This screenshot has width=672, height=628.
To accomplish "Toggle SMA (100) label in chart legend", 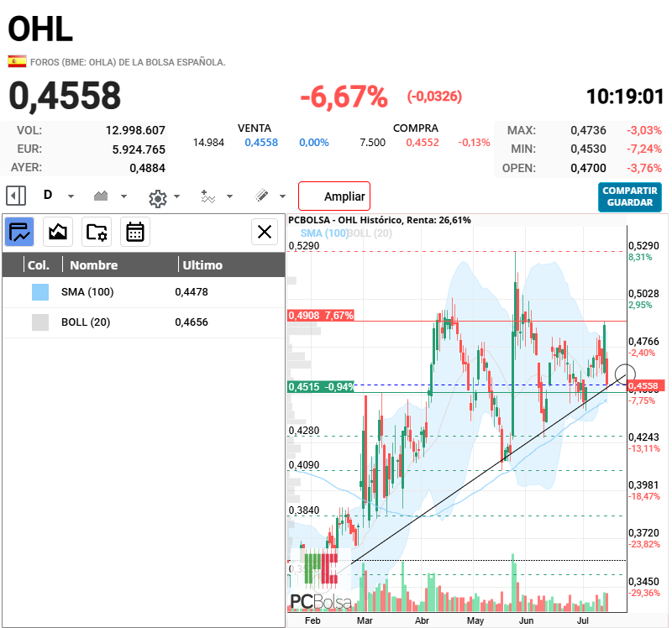I will (324, 233).
